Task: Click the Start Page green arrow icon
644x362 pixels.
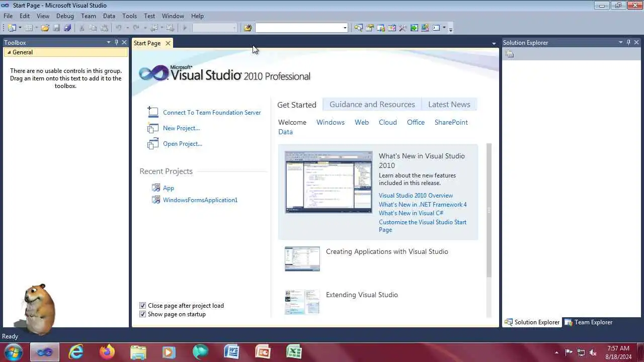Action: click(414, 28)
